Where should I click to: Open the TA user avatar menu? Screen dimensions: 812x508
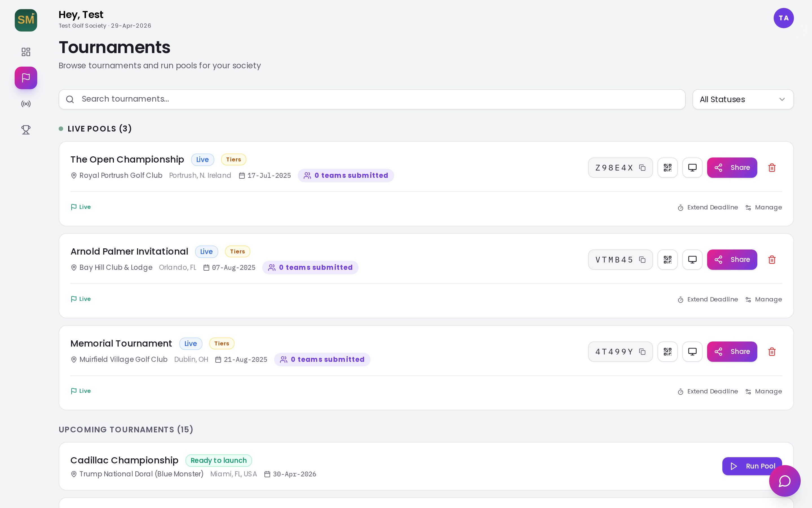[784, 18]
